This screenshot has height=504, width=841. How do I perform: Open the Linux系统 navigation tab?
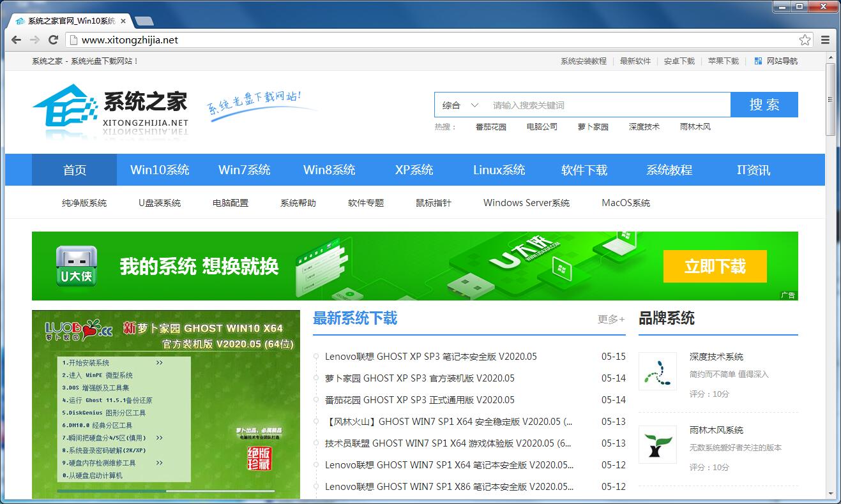coord(499,170)
